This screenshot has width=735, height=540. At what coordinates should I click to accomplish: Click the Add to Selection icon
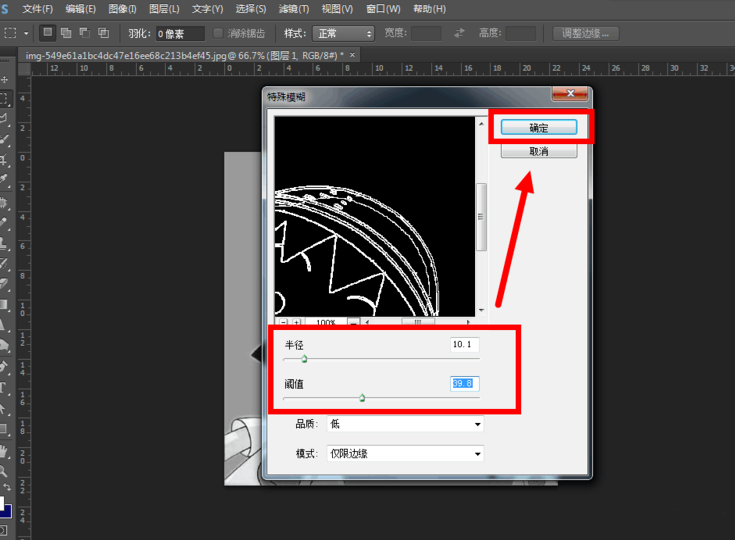point(66,33)
